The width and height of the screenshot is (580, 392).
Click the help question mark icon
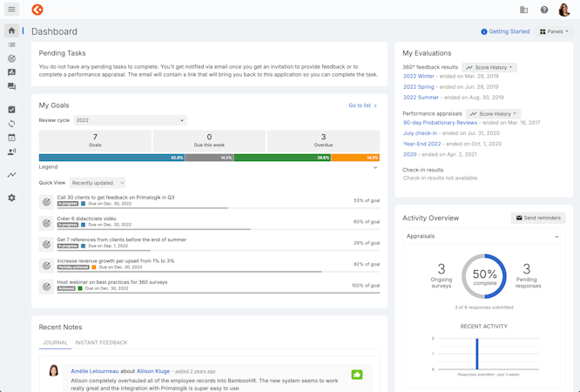click(x=544, y=10)
